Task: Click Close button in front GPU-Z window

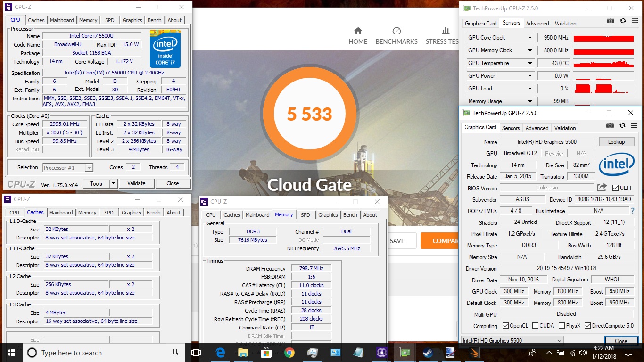Action: click(621, 341)
